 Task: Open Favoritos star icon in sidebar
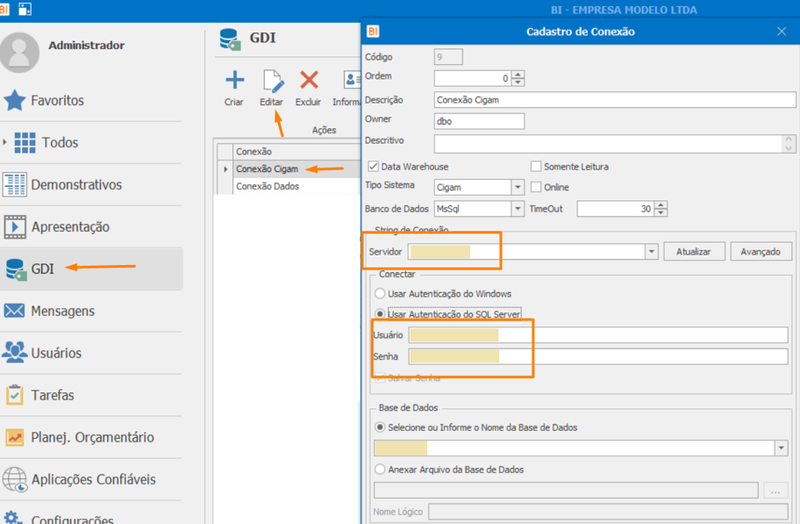tap(14, 100)
